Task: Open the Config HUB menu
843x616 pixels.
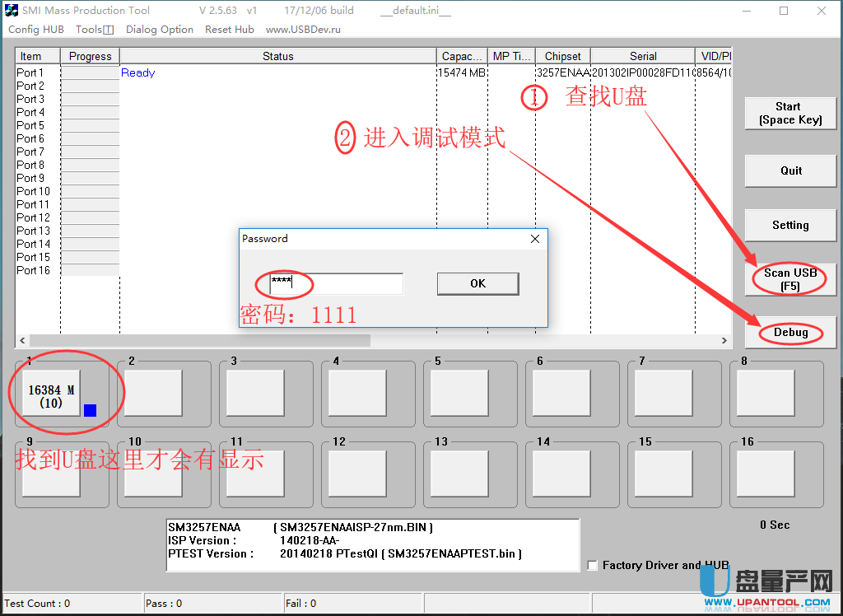Action: 35,30
